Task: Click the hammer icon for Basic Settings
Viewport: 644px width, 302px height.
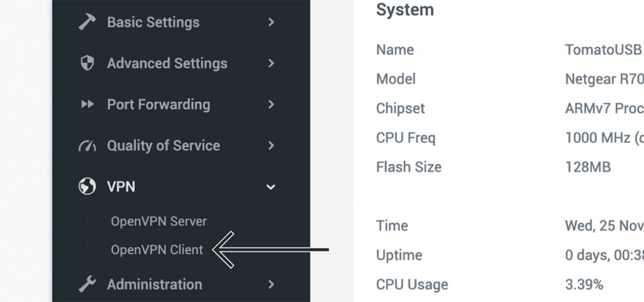Action: [x=87, y=22]
